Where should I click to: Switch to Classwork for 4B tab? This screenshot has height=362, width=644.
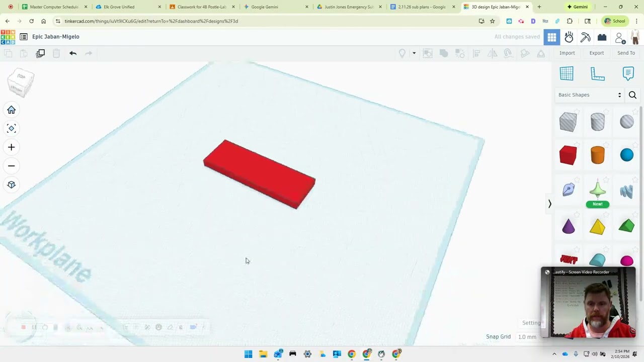pos(201,7)
